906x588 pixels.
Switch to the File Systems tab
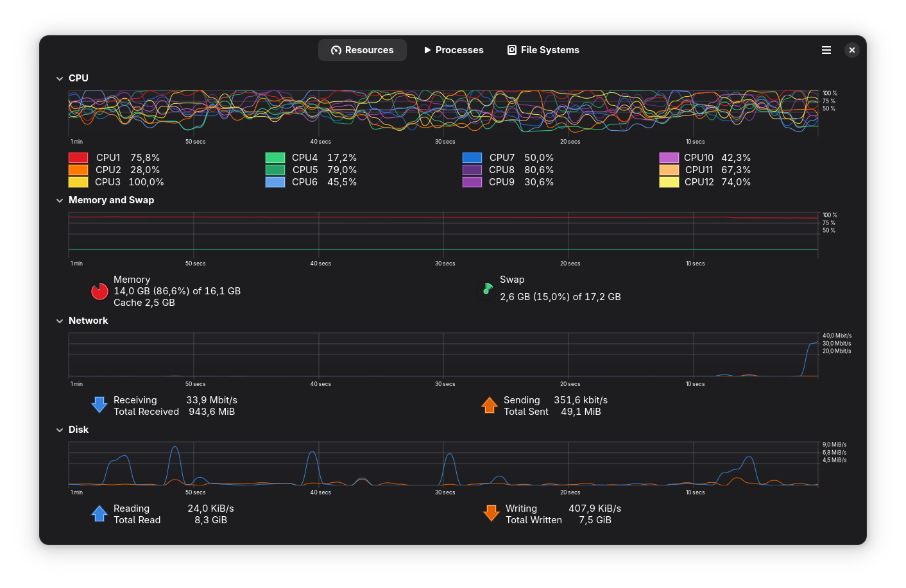coord(543,50)
